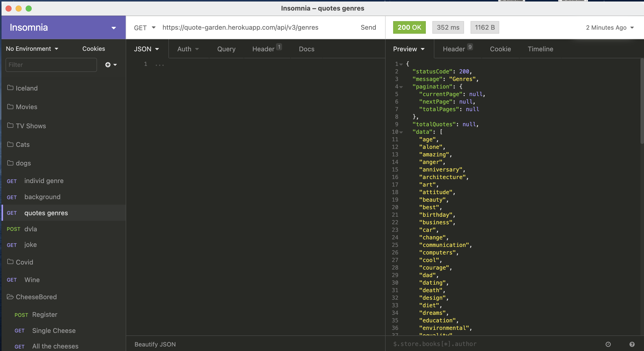Screen dimensions: 644x351
Task: Click the folder icon next to Movies
Action: (10, 107)
